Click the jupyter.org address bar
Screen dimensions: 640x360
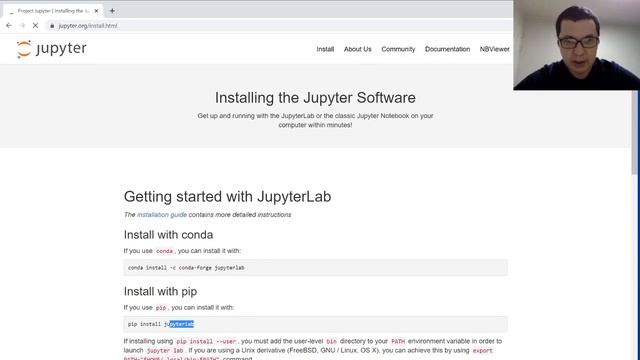(278, 26)
